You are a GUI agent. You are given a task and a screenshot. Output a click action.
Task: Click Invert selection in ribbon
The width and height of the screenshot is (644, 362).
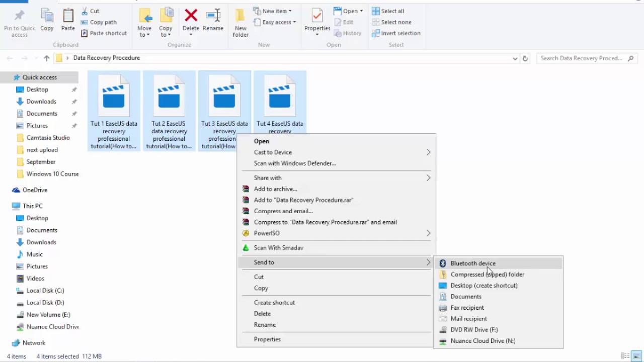(x=396, y=33)
